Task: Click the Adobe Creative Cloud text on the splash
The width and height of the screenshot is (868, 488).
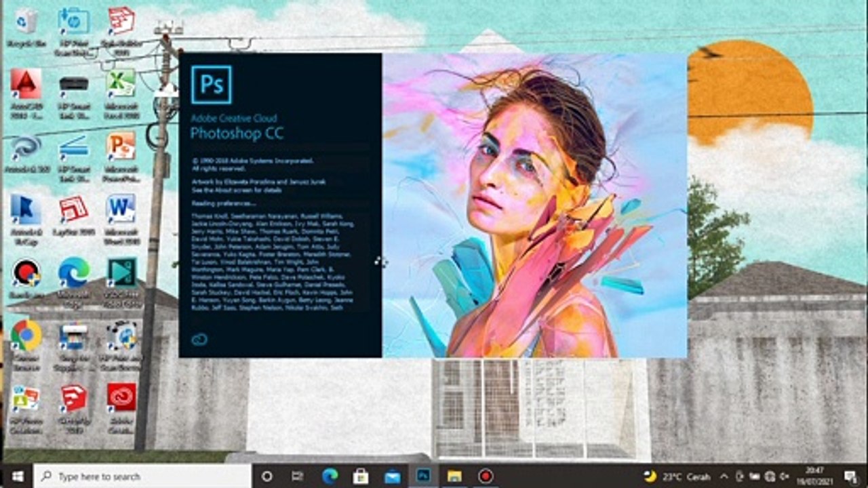Action: (x=233, y=118)
